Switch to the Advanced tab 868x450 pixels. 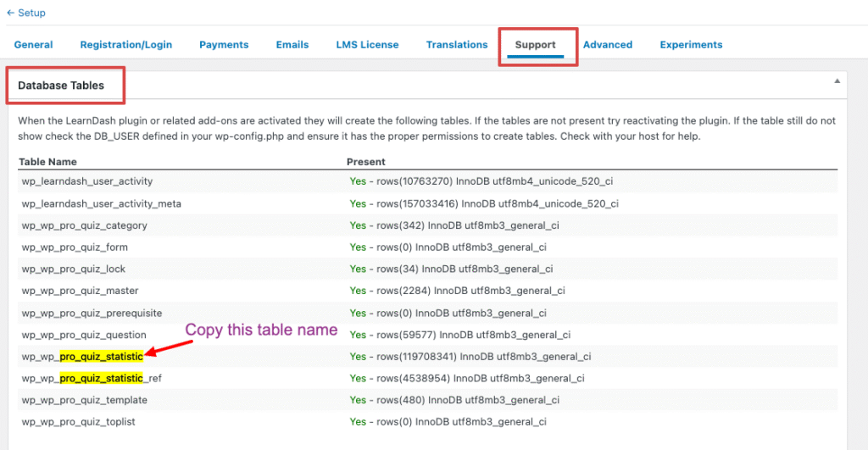(x=608, y=45)
